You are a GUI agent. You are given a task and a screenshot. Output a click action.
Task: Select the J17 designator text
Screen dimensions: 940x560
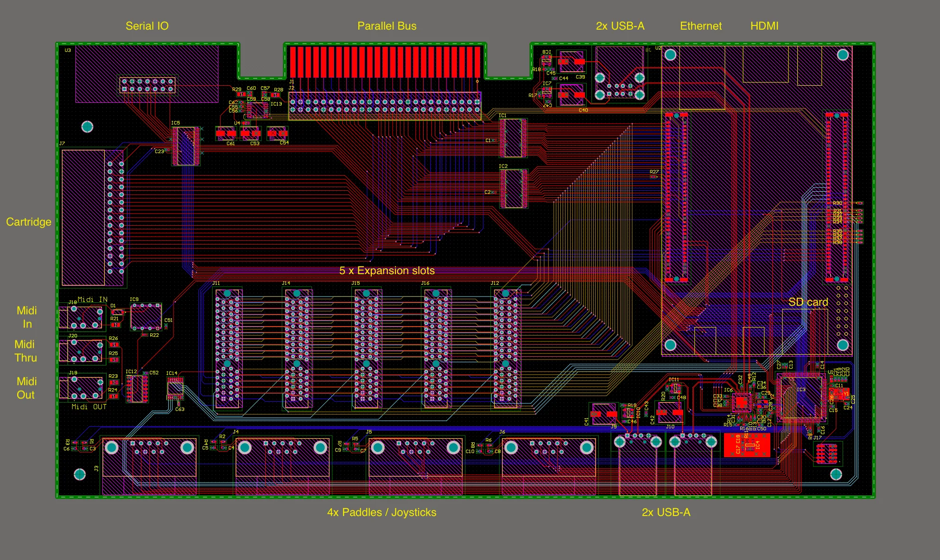pos(818,438)
